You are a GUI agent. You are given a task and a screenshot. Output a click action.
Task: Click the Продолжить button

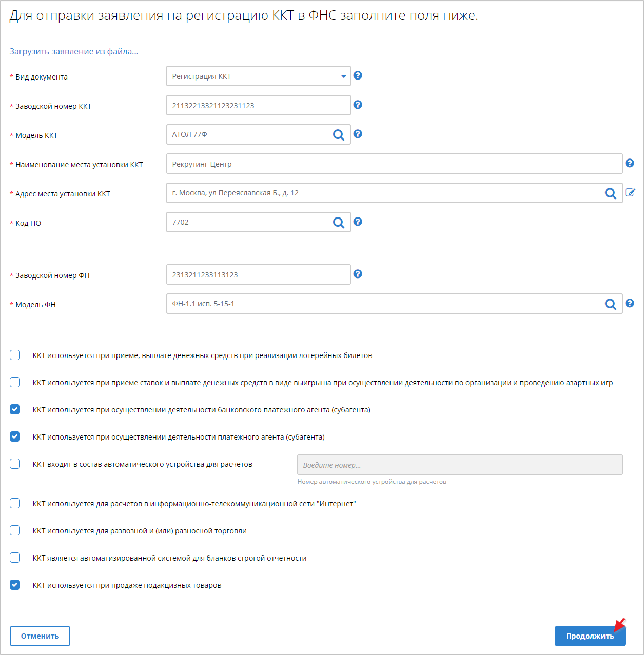[590, 636]
